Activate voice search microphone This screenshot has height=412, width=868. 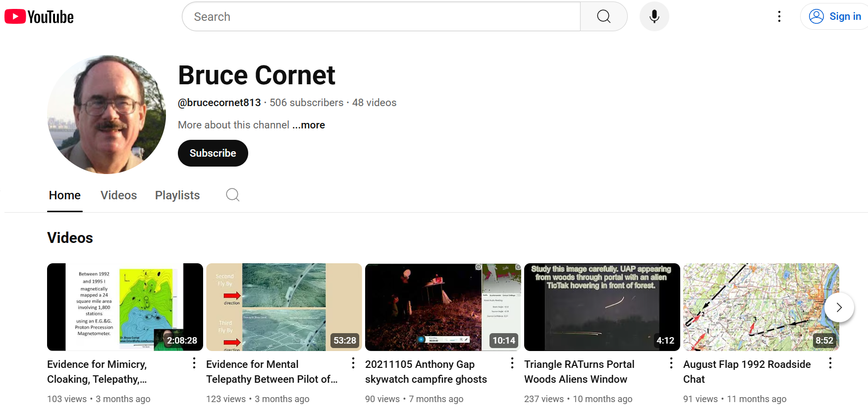pos(654,17)
